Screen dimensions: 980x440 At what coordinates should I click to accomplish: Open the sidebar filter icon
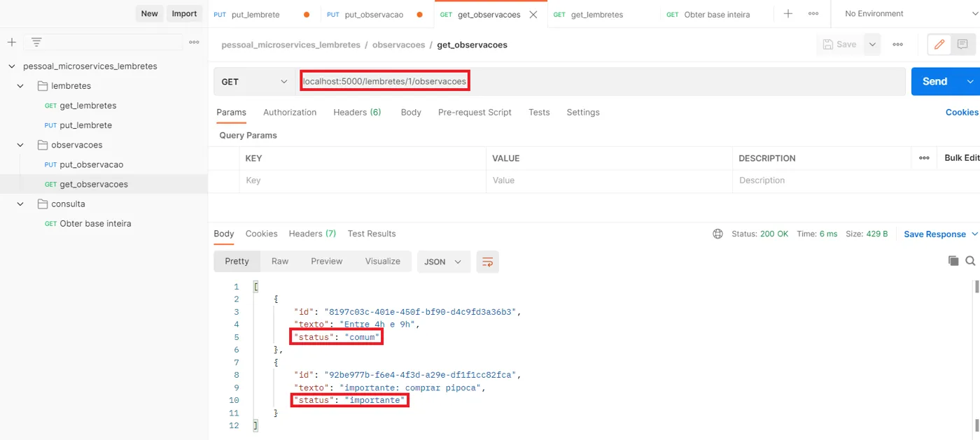pyautogui.click(x=36, y=42)
